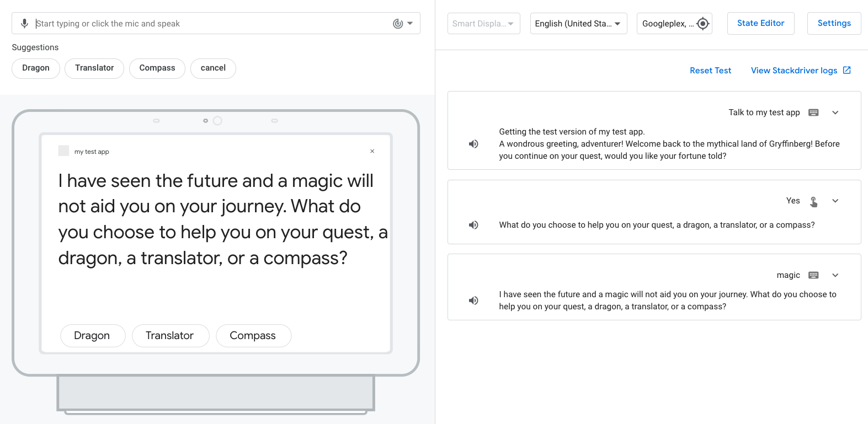This screenshot has width=868, height=424.
Task: Expand the 'Talk to my test app' entry
Action: click(x=835, y=112)
